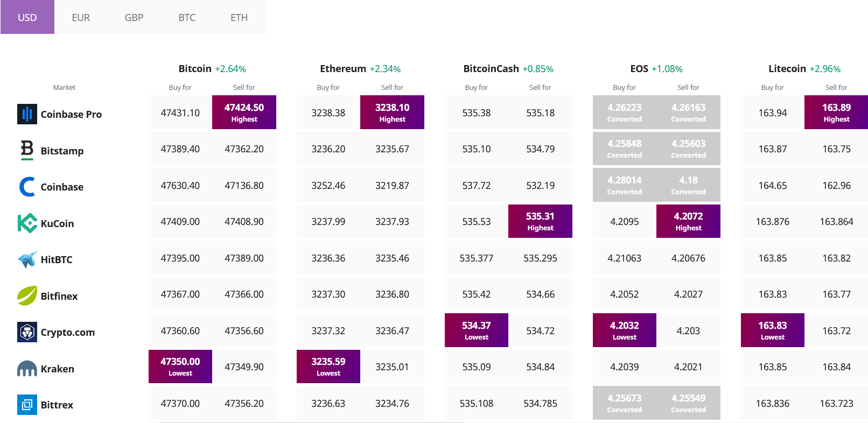The width and height of the screenshot is (868, 423).
Task: Click KuCoin Litecoin buy price 163.876
Action: point(773,221)
